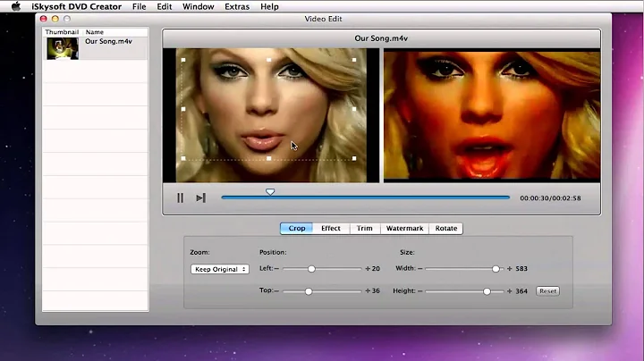Decrease Height with minus button
Viewport: 644px width, 361px height.
point(419,290)
